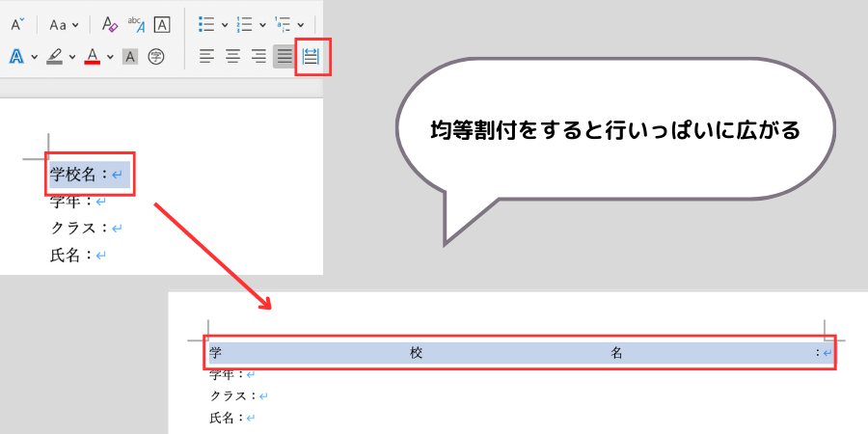The width and height of the screenshot is (868, 434).
Task: Click the character border A icon
Action: [x=162, y=24]
